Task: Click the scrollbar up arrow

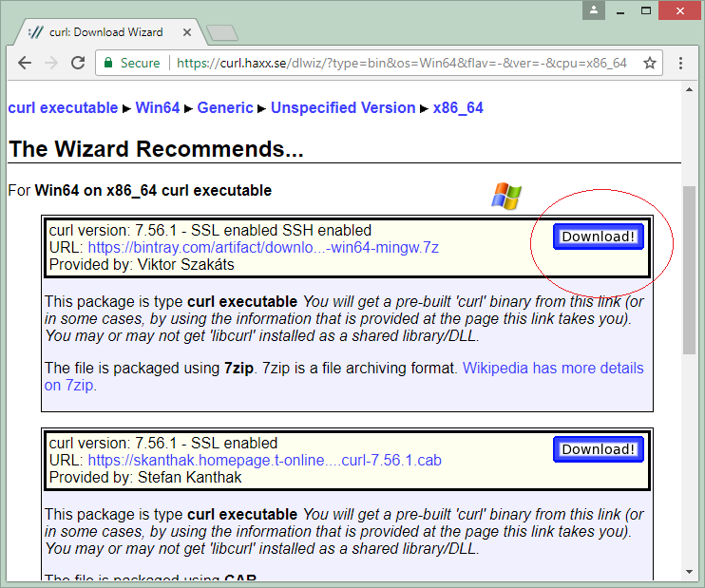Action: 689,89
